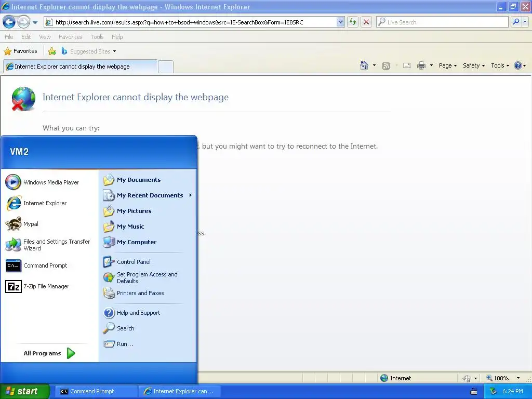Image resolution: width=532 pixels, height=399 pixels.
Task: Open the Run... dialog
Action: point(148,344)
